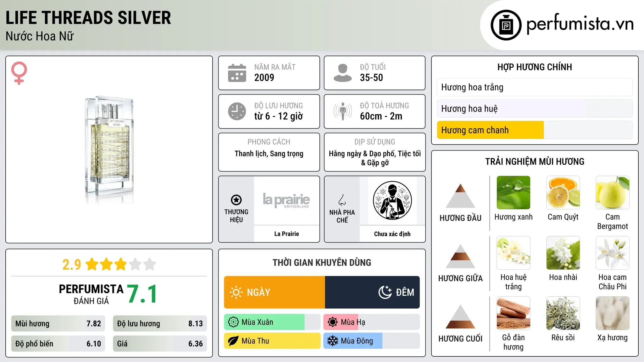Click the Chưa xác định perfumer label
The height and width of the screenshot is (362, 644).
tap(392, 234)
